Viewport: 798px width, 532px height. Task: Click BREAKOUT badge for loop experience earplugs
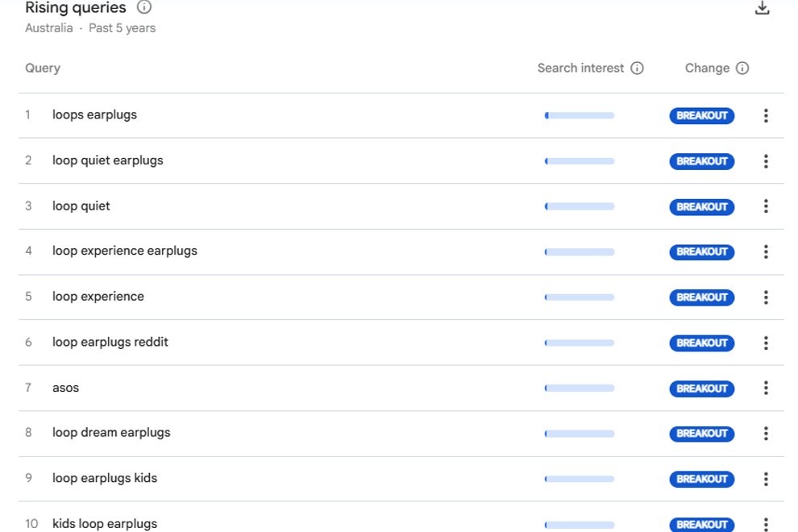tap(702, 251)
